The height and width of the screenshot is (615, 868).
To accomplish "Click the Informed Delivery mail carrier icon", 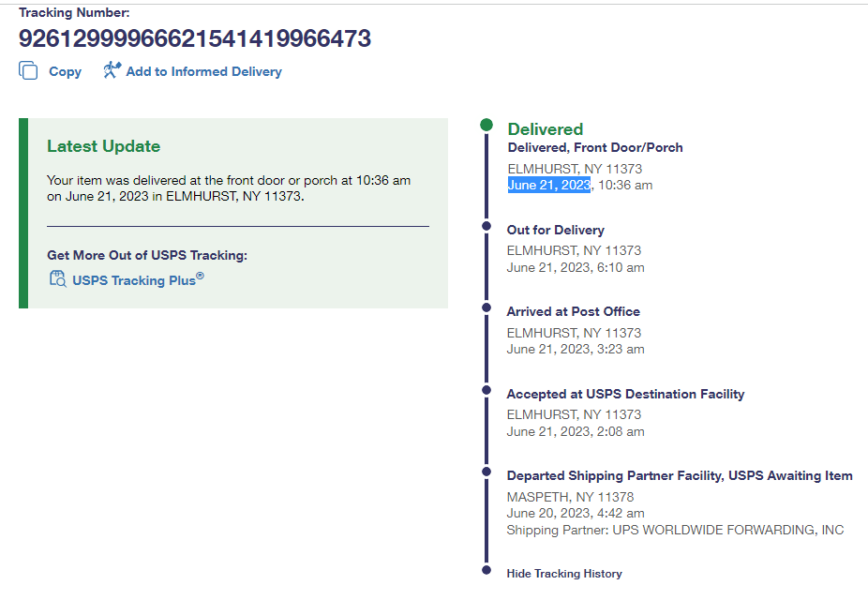I will [x=112, y=70].
